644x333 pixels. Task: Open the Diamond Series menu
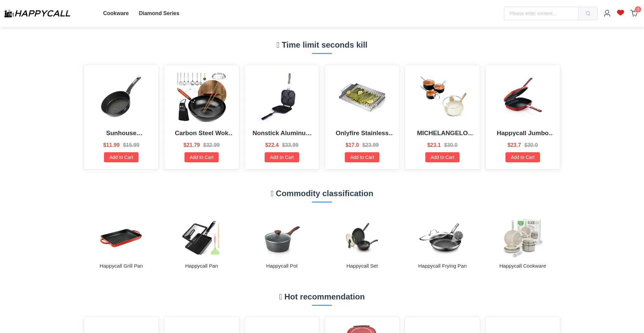click(159, 13)
